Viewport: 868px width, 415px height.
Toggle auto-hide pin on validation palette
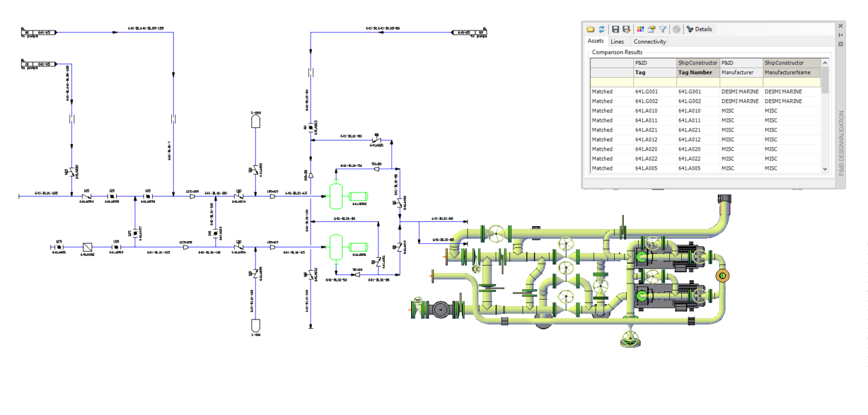[x=840, y=35]
